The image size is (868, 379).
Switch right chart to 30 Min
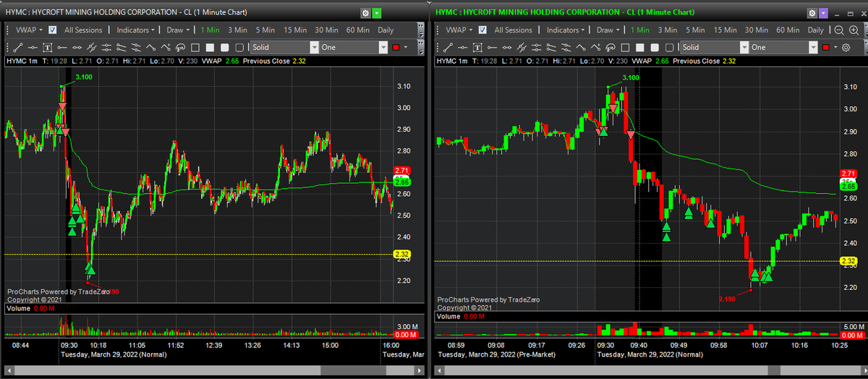pyautogui.click(x=757, y=30)
